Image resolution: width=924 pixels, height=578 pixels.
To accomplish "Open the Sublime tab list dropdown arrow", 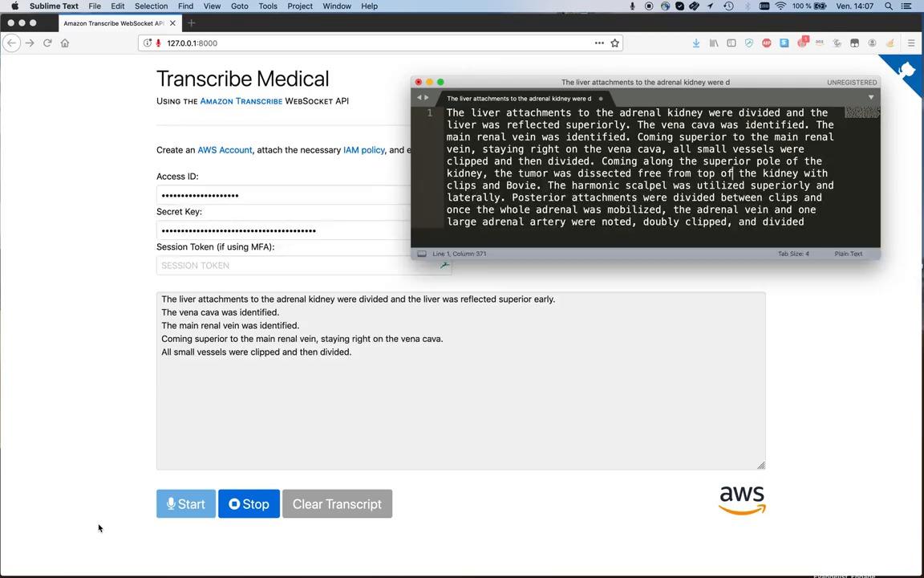I will coord(871,97).
